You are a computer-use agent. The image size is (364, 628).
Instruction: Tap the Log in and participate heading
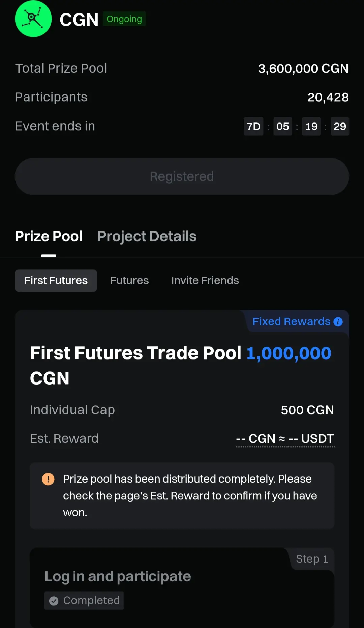click(x=118, y=576)
